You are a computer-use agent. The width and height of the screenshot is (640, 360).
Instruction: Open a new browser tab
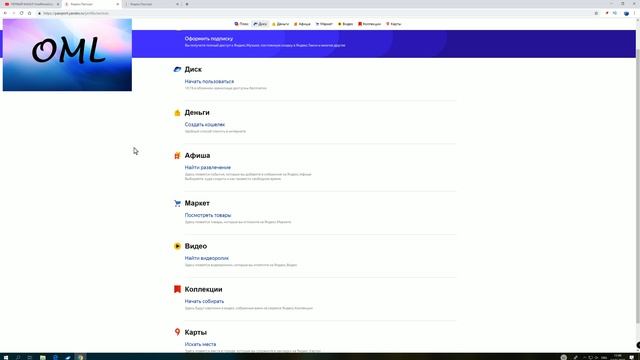pyautogui.click(x=187, y=4)
